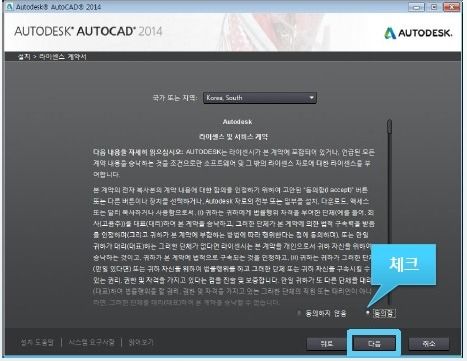
Task: Select the 동의함 (I Accept) radio button
Action: 368,313
